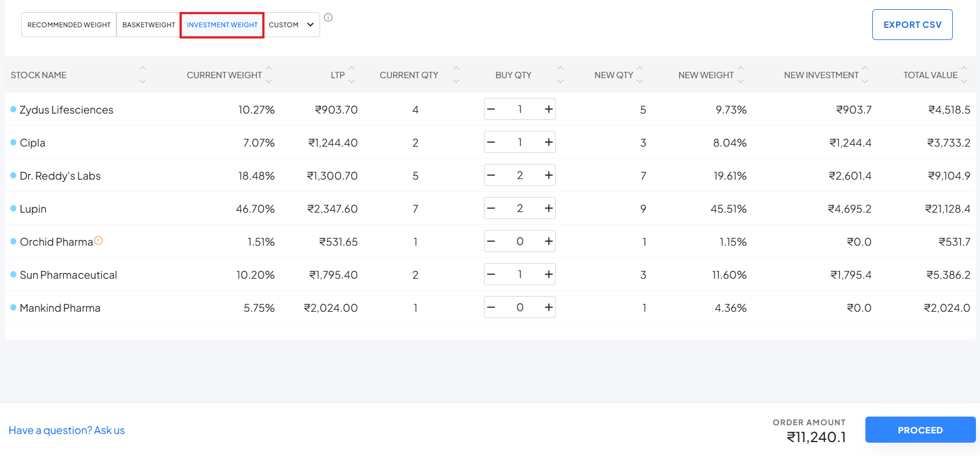The width and height of the screenshot is (980, 456).
Task: Open 'Have a question? Ask us' link
Action: click(67, 431)
